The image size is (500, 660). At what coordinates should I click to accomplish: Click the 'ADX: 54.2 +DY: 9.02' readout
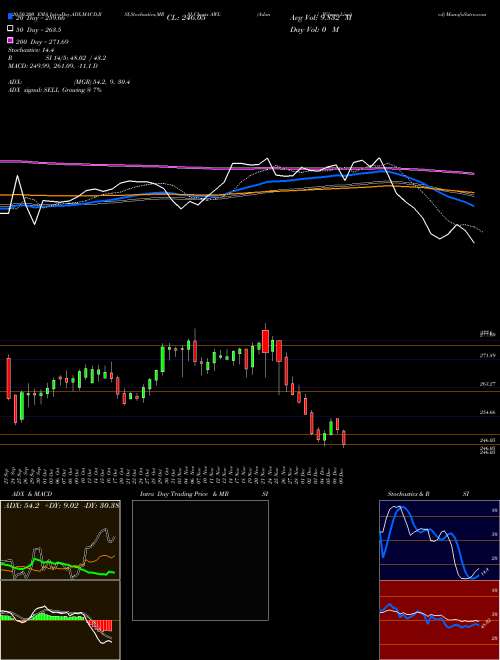point(62,506)
